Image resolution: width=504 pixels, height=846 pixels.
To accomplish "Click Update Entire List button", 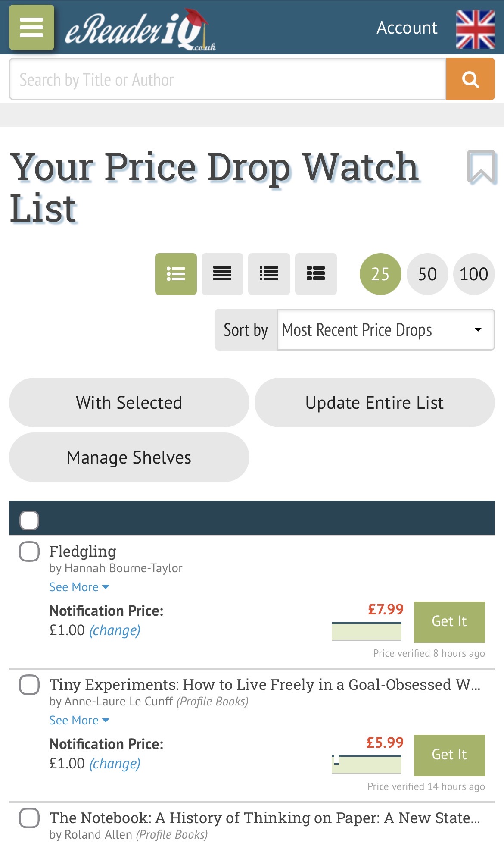I will coord(374,403).
